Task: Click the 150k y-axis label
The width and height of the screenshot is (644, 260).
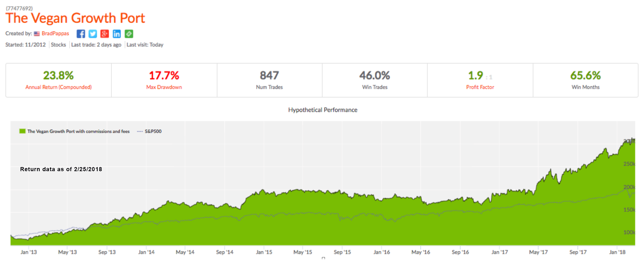Action: point(629,210)
